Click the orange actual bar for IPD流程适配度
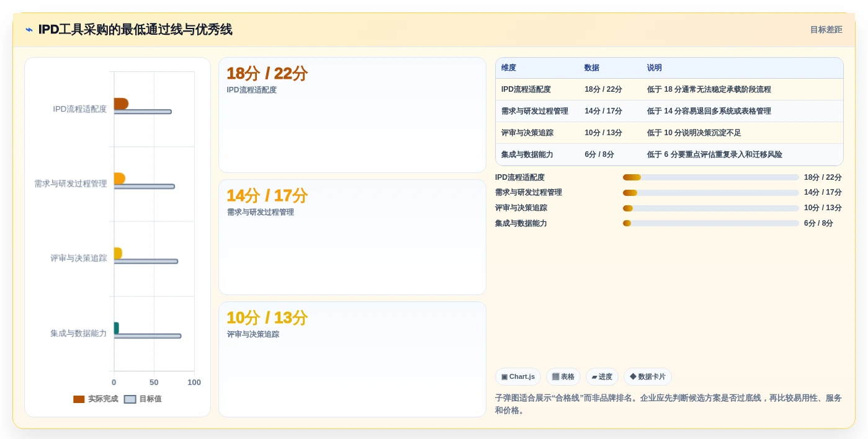 [x=121, y=104]
